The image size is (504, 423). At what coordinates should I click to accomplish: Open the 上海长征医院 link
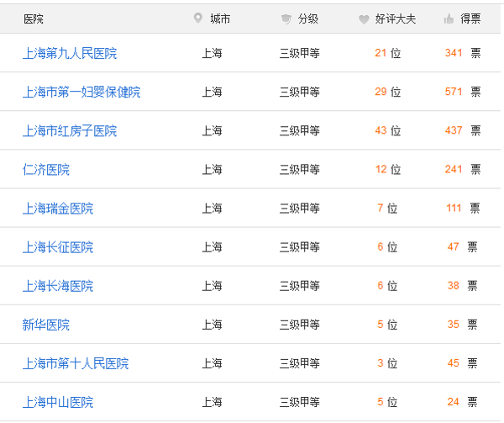click(58, 247)
